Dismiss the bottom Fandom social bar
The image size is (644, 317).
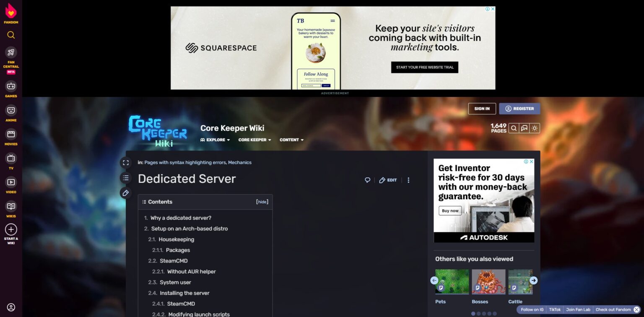(x=636, y=309)
